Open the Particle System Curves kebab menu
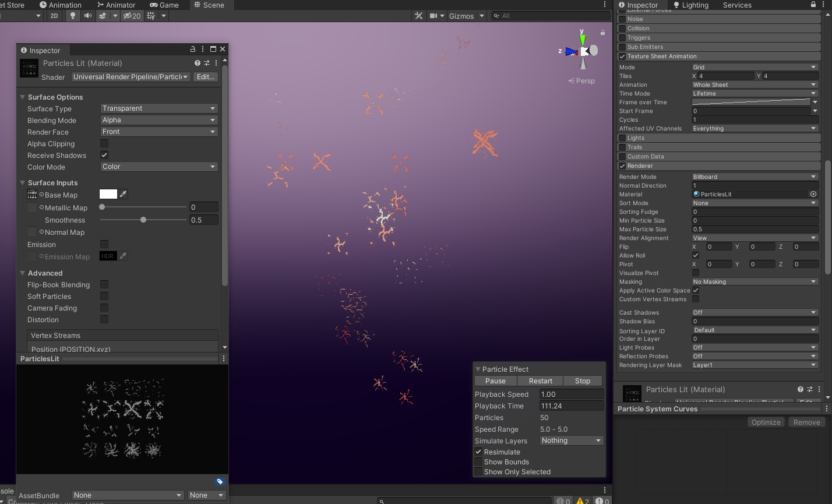Image resolution: width=832 pixels, height=504 pixels. (x=826, y=409)
